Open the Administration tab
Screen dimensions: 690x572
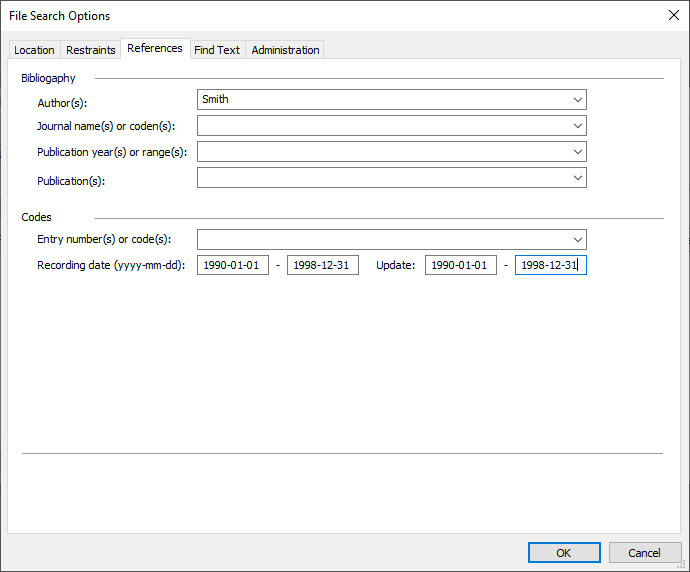click(285, 50)
